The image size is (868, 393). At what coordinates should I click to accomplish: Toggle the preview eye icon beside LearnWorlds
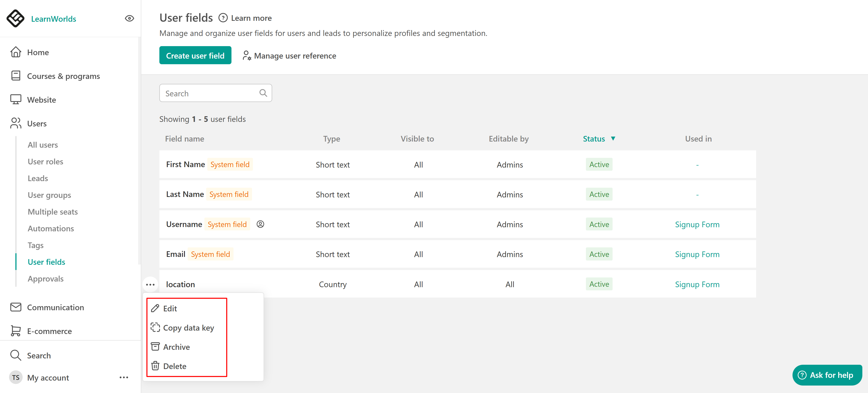tap(129, 19)
